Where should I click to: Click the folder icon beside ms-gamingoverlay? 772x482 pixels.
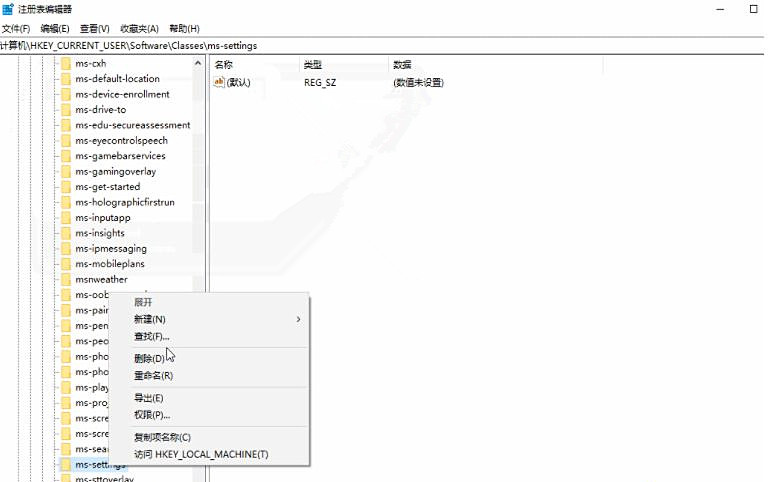(65, 172)
